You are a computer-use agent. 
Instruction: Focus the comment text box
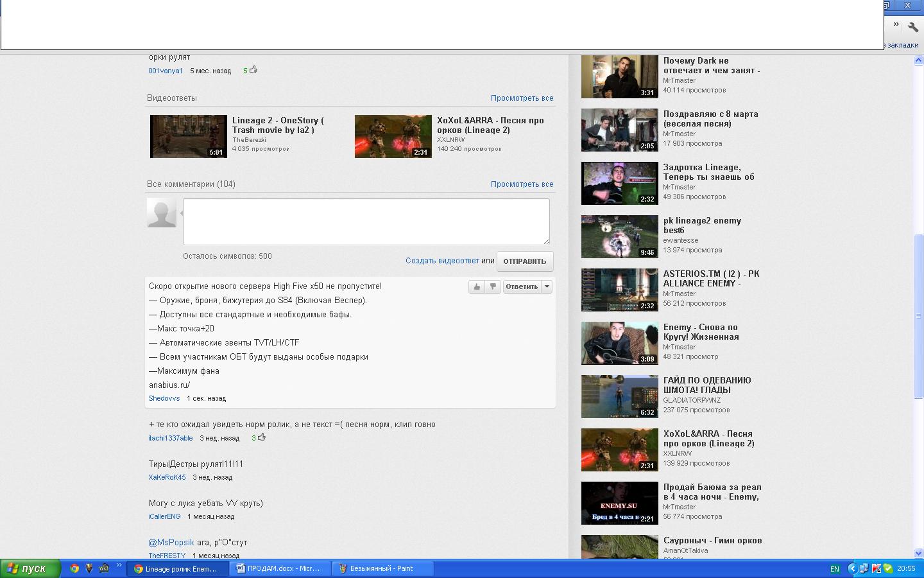(x=366, y=222)
